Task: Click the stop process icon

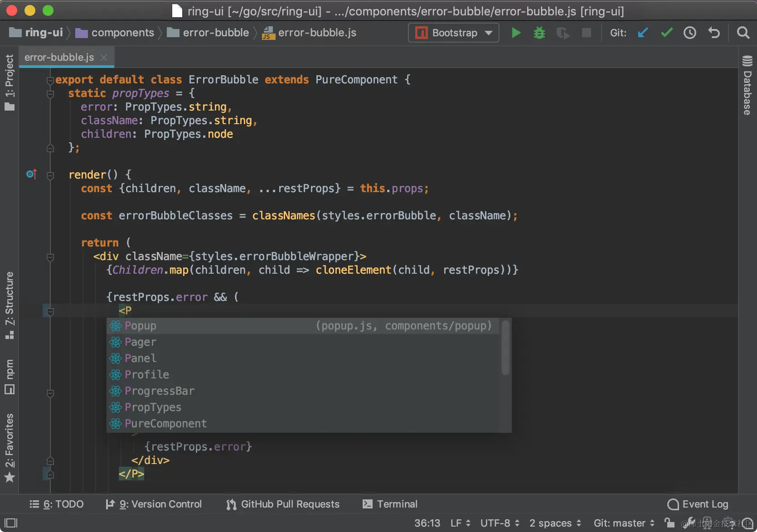Action: [x=587, y=33]
